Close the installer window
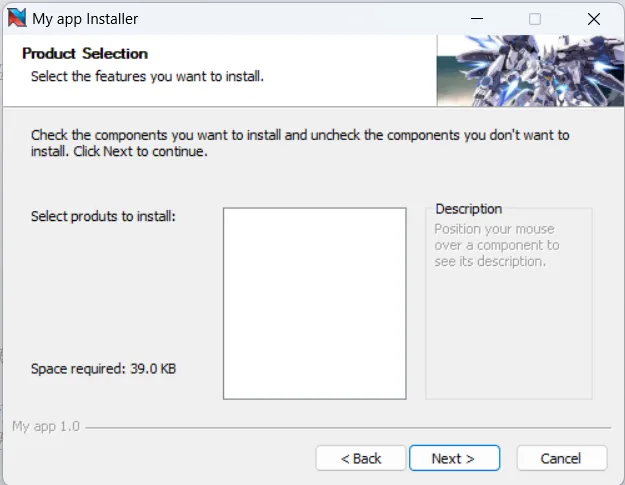This screenshot has height=485, width=625. [593, 18]
